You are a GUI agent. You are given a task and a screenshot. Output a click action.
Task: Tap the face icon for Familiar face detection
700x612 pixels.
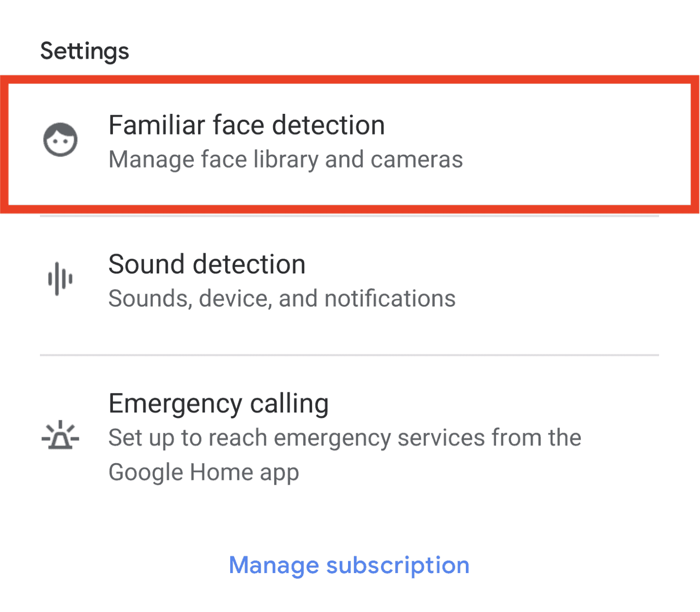click(60, 139)
